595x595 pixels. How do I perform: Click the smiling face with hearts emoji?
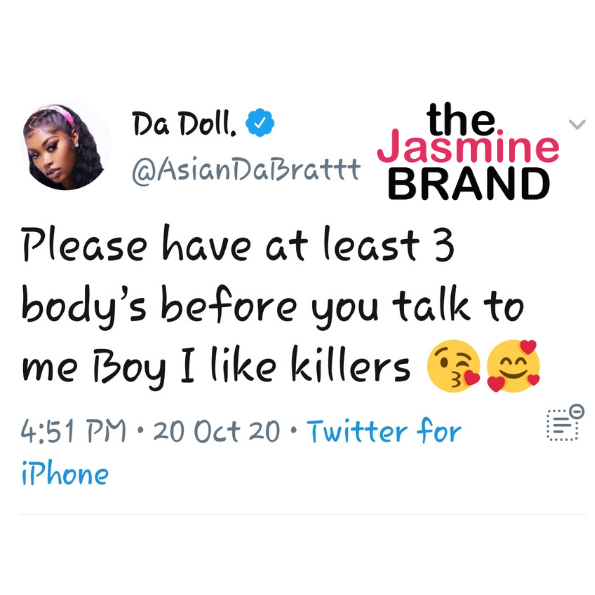[x=513, y=365]
